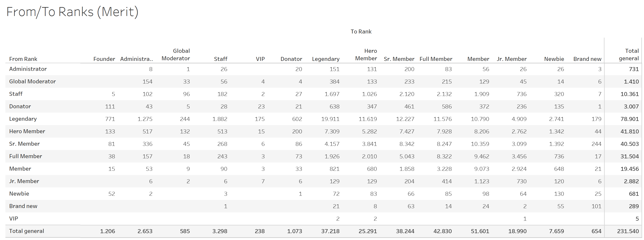The image size is (644, 240).
Task: Select the Founder column header
Action: click(x=104, y=59)
